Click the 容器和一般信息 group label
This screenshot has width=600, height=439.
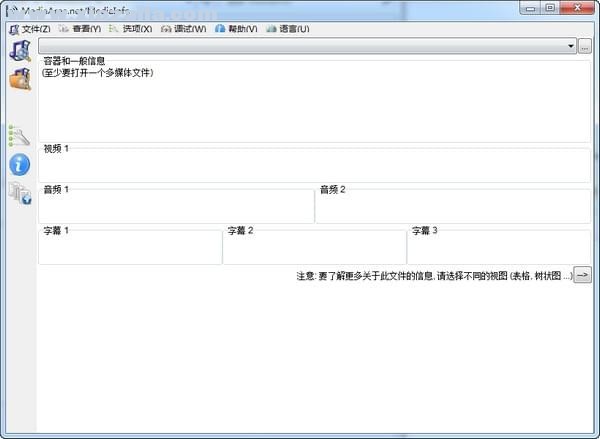tap(74, 61)
